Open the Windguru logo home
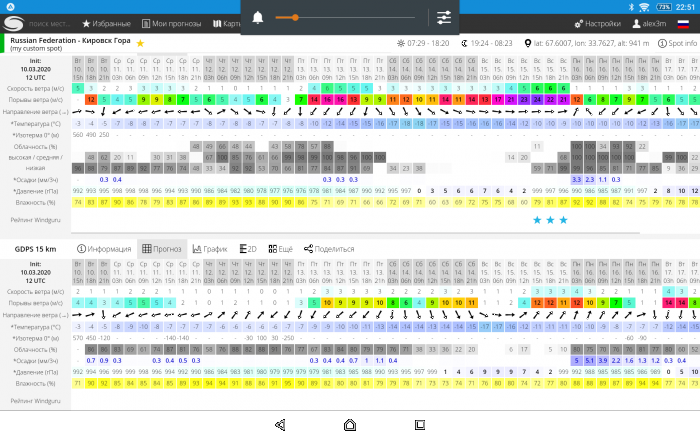This screenshot has width=700, height=437. 13,24
